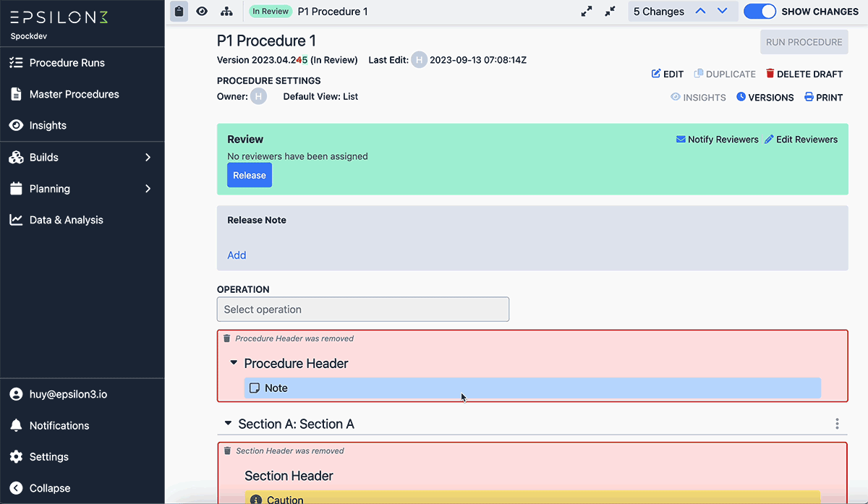Switch to the eye preview mode icon

coord(202,11)
